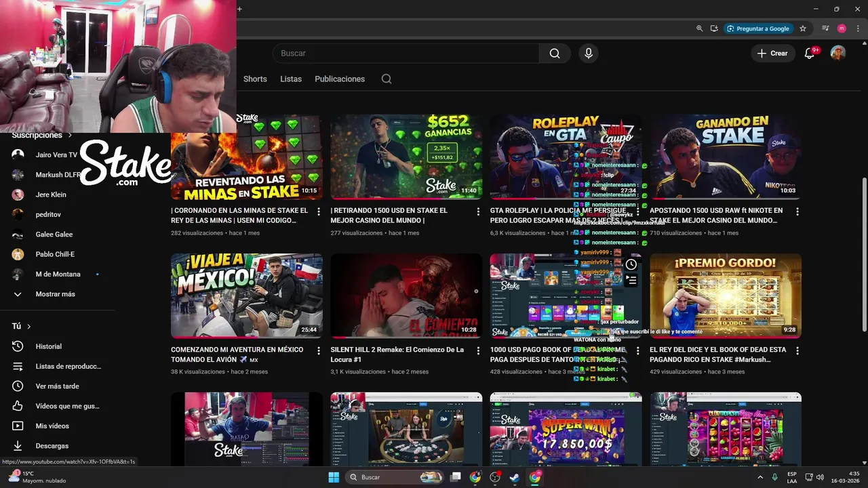Open options for APOSTANDO 1500 USD RAW video
This screenshot has width=868, height=488.
coord(797,211)
